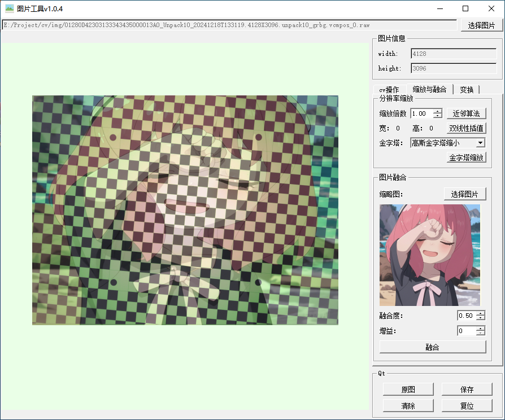
Task: Click the 增益: label
Action: click(388, 331)
